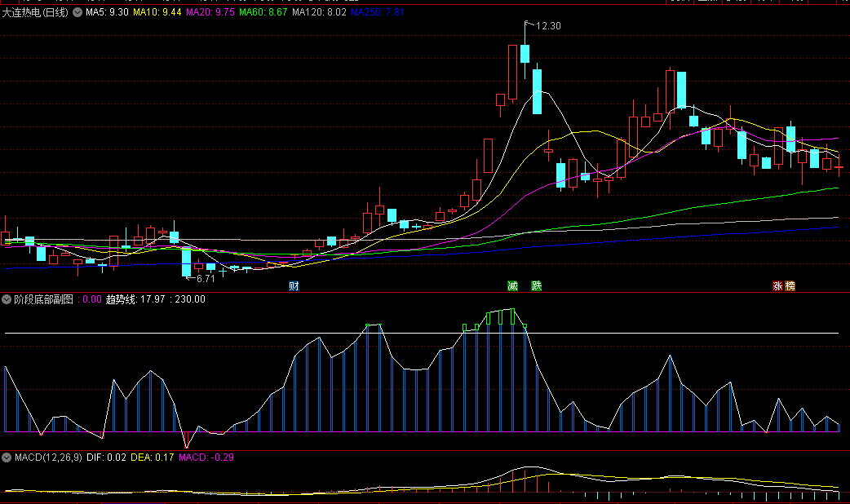Viewport: 850px width, 504px height.
Task: Click the 6.71 lowest price marker
Action: (x=206, y=278)
